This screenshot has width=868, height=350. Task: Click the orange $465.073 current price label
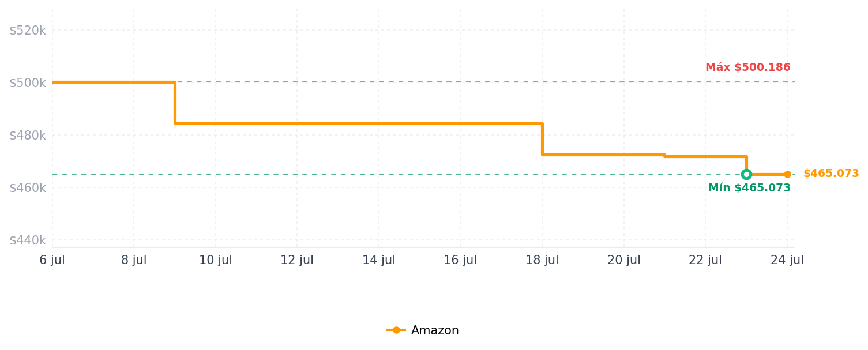click(x=831, y=174)
